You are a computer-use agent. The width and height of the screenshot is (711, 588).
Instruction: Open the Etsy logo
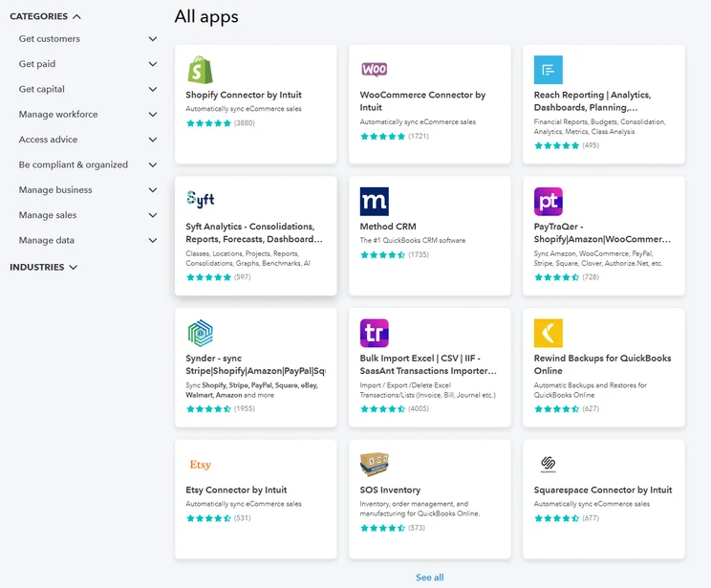(x=200, y=464)
